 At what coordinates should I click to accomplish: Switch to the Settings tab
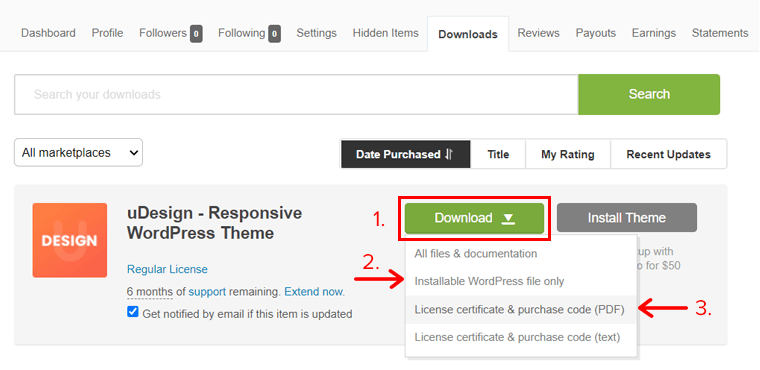[x=317, y=33]
